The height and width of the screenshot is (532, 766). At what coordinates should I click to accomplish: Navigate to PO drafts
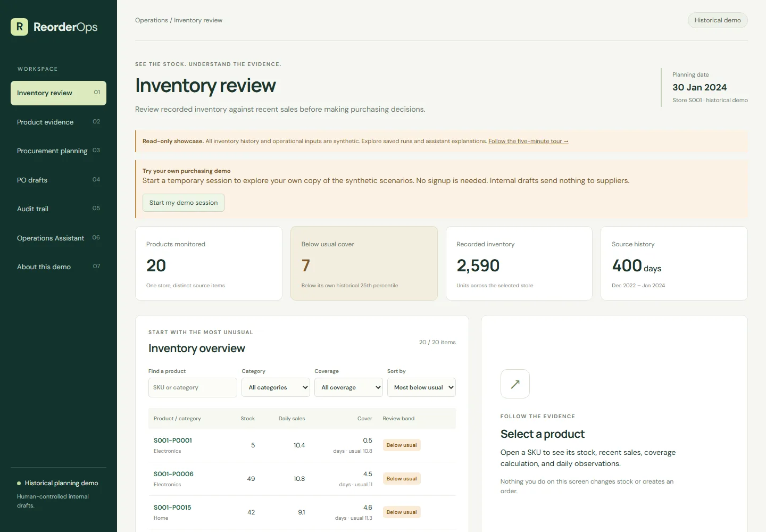[59, 180]
